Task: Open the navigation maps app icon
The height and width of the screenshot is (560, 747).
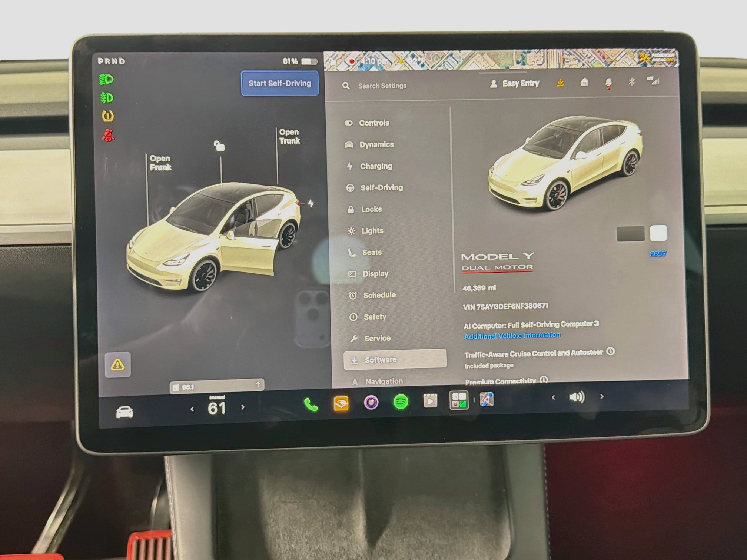Action: click(x=487, y=399)
